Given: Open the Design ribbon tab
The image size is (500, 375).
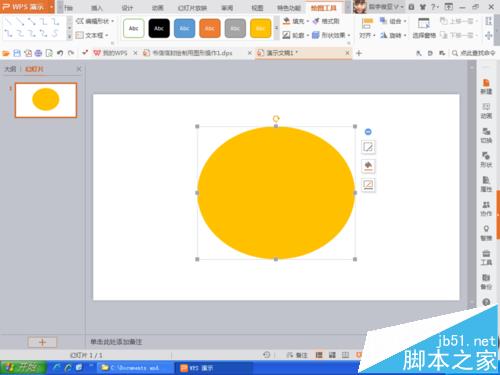Looking at the screenshot, I should coord(127,8).
